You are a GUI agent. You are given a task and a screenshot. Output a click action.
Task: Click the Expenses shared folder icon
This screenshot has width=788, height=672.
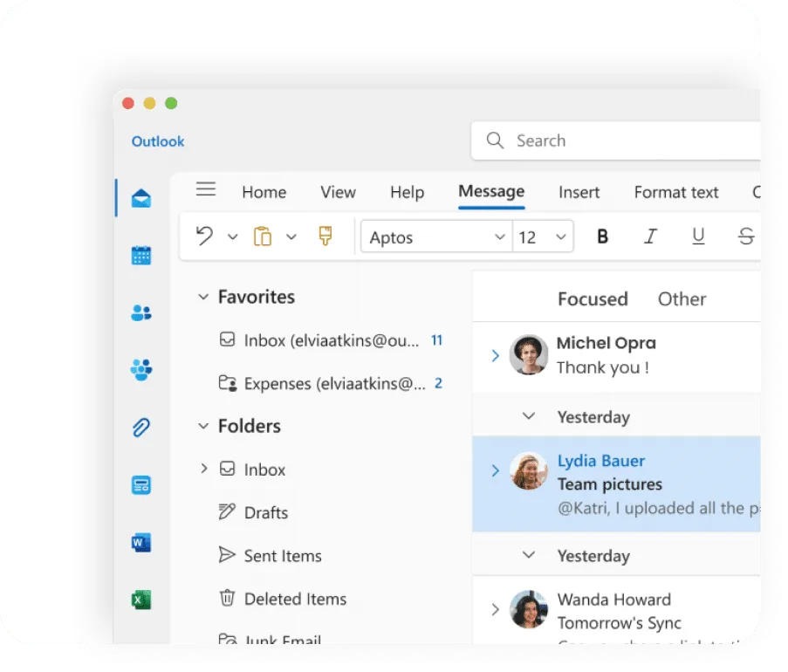(228, 383)
